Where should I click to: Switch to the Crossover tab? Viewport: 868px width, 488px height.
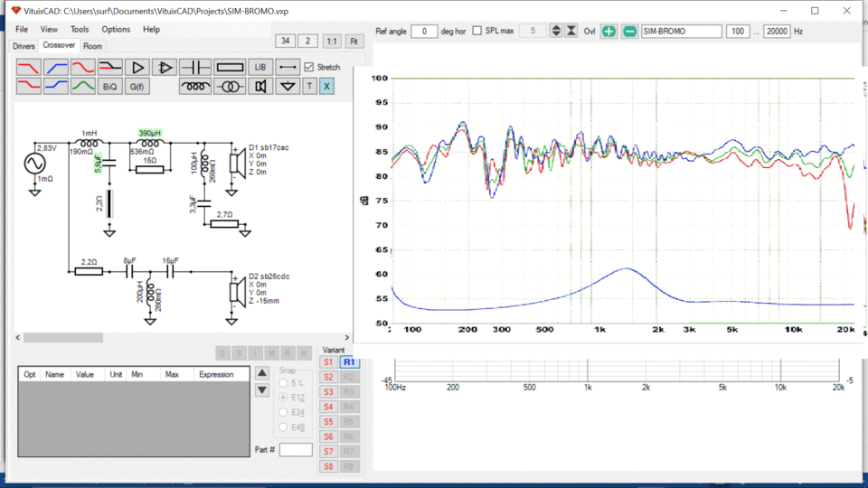(x=59, y=45)
